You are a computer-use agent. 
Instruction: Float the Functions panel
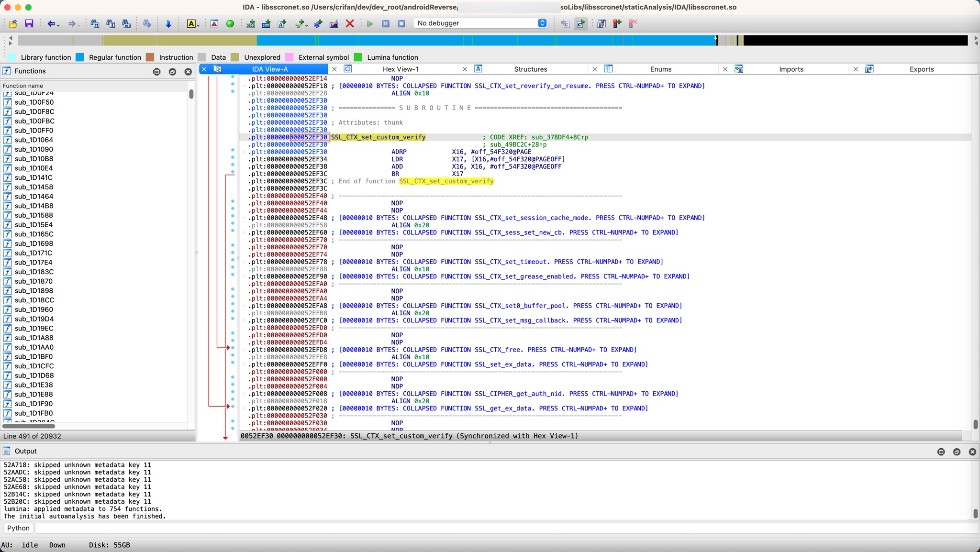[x=172, y=72]
